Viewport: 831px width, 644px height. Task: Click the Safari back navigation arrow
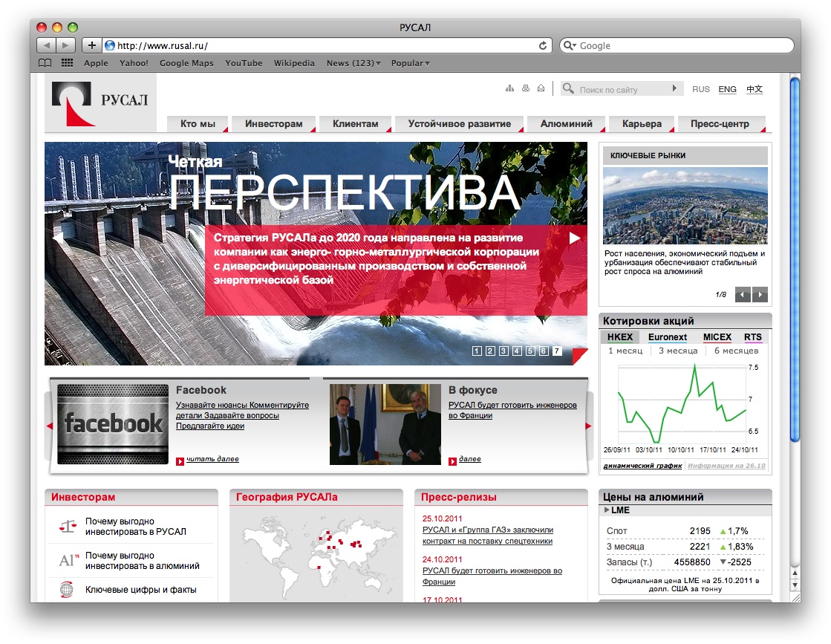point(47,45)
